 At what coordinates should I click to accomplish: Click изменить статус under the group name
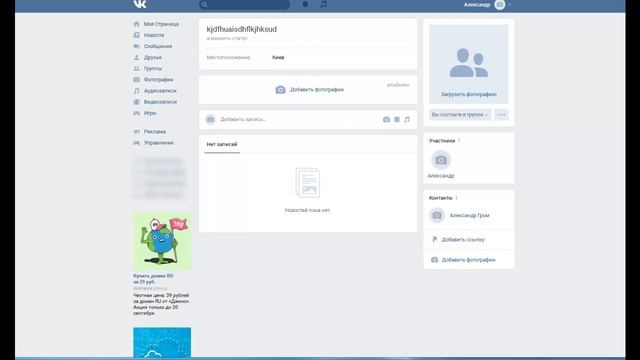pyautogui.click(x=227, y=38)
